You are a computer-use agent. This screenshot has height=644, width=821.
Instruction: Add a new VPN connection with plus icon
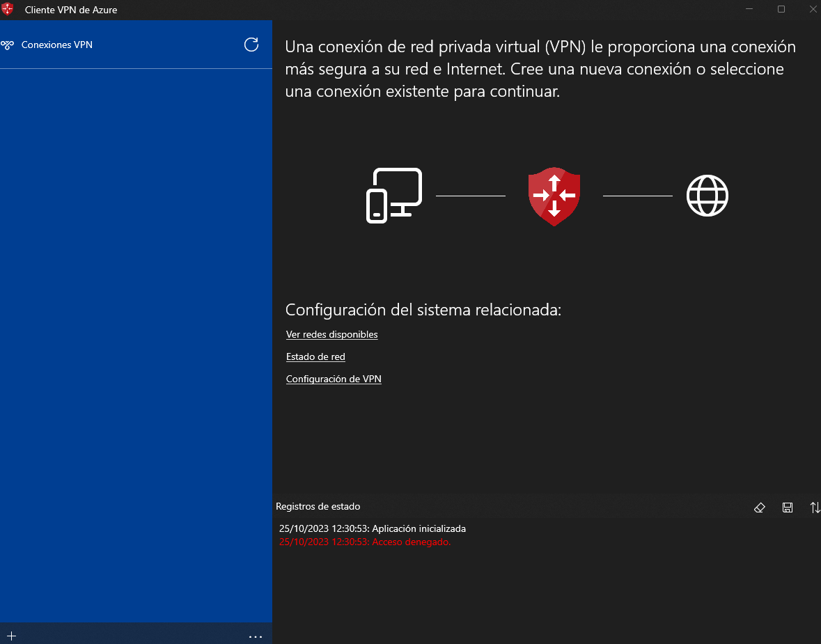[x=12, y=636]
